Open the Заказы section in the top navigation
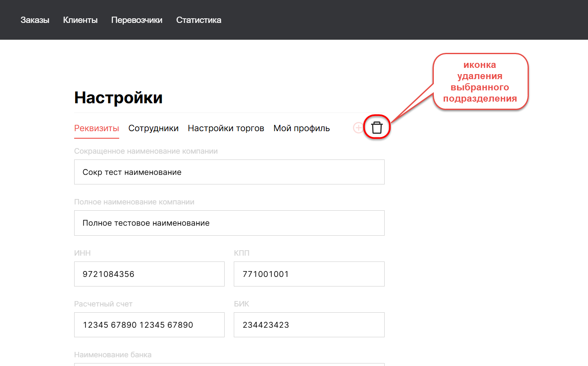 coord(35,20)
